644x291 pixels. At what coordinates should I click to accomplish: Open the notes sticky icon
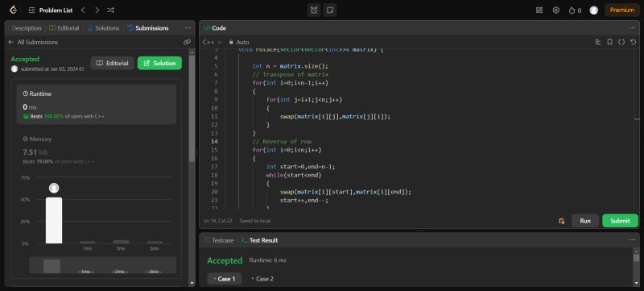(330, 10)
